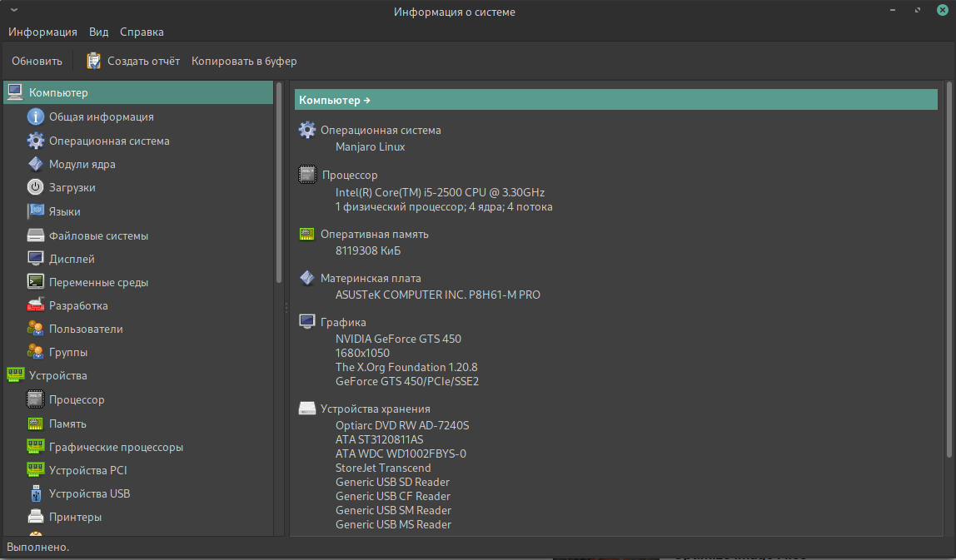Click Копировать в буфер button

pyautogui.click(x=244, y=61)
